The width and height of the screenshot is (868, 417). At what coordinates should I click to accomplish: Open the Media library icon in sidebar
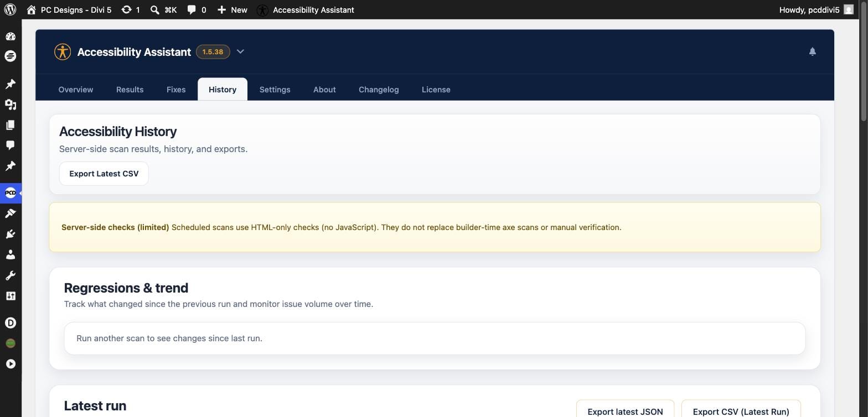pos(11,105)
